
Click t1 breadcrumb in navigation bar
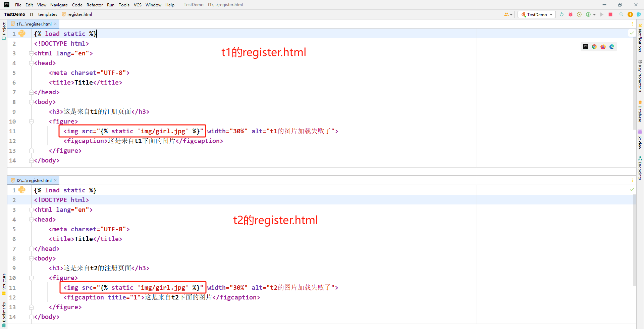coord(31,14)
